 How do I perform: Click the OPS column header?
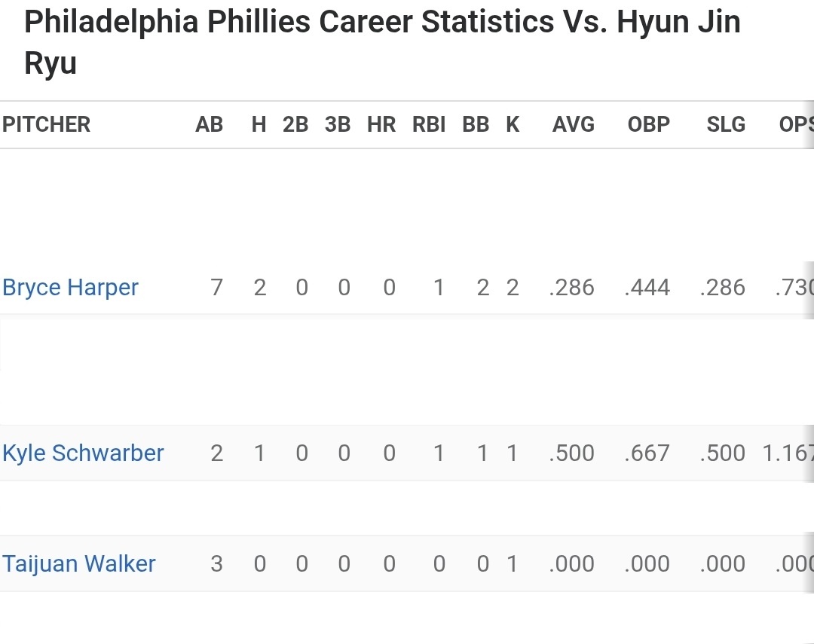[796, 125]
